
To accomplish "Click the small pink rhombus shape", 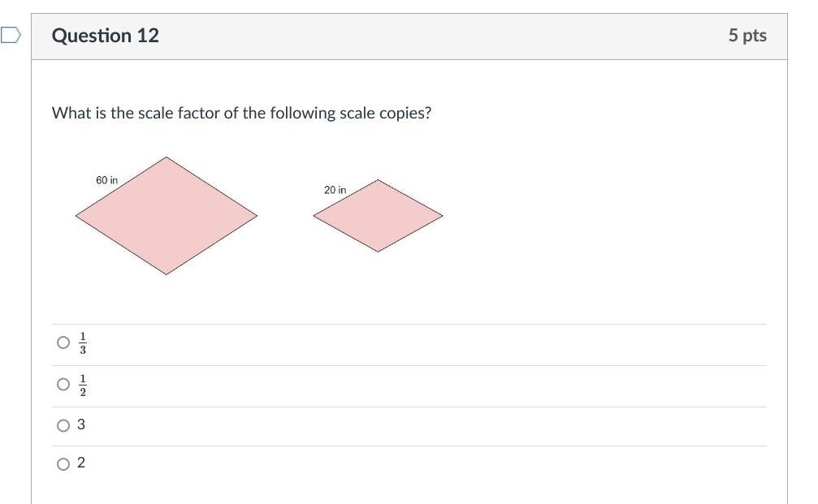I will [378, 216].
